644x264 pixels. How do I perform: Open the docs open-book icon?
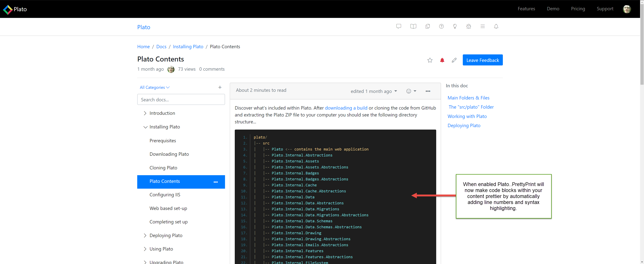(413, 26)
